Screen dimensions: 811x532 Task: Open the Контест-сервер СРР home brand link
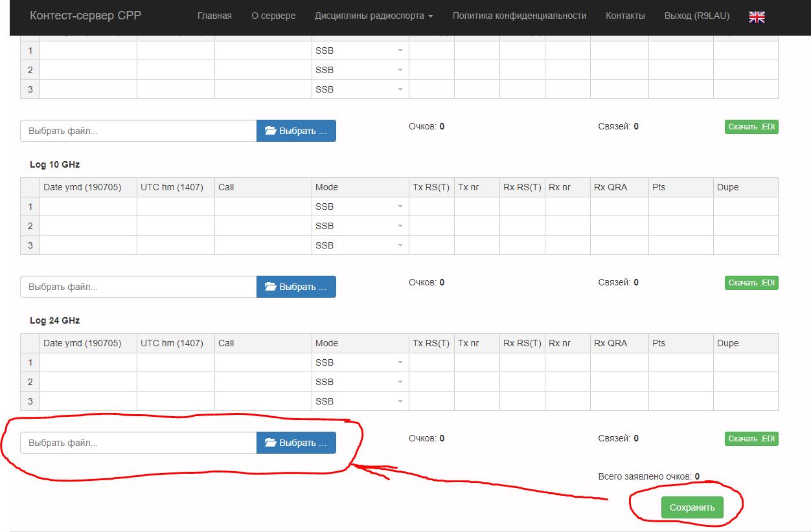pos(86,16)
